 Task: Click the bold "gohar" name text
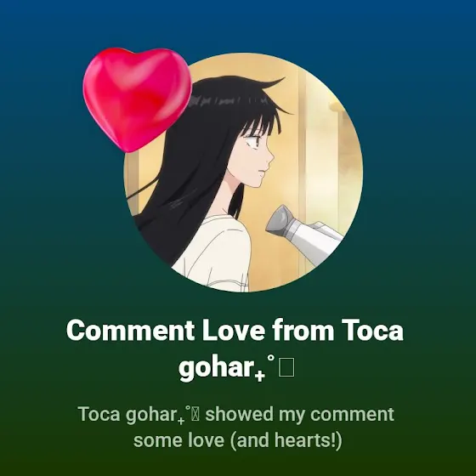216,368
